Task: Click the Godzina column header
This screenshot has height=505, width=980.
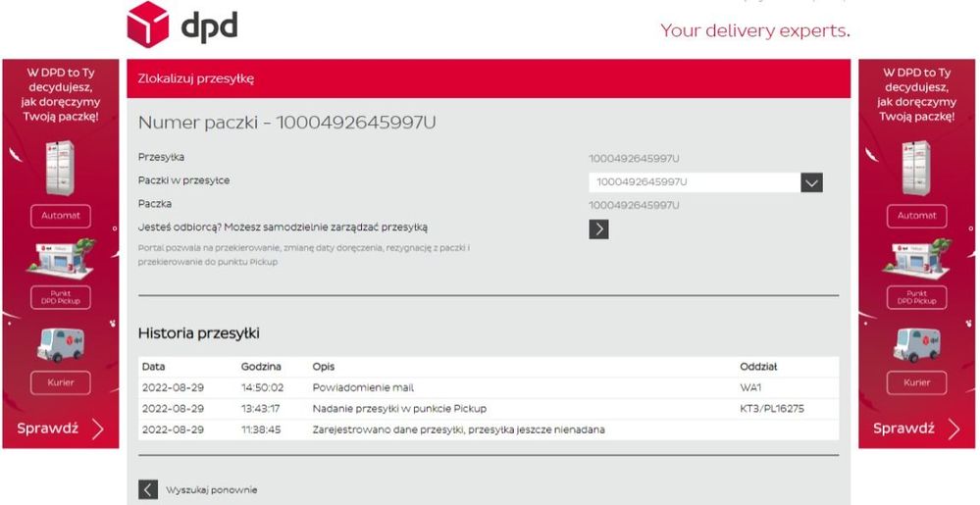Action: 261,367
